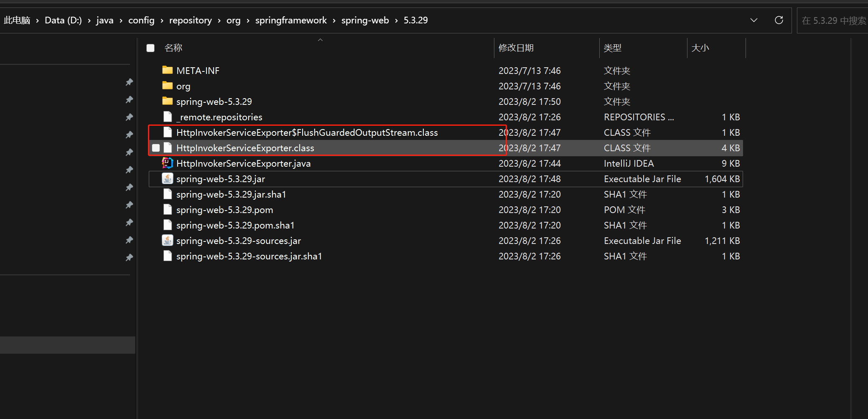Expand the breadcrumb arrow after spring-web
This screenshot has height=419, width=868.
click(x=395, y=20)
